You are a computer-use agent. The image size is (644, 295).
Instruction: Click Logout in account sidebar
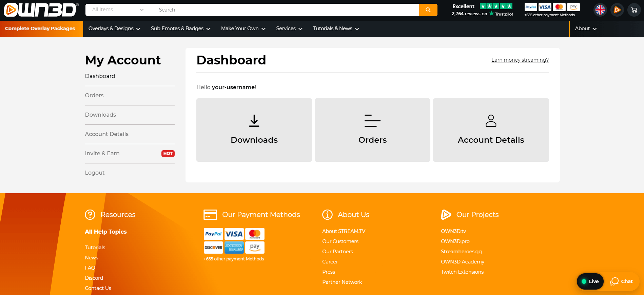pos(95,173)
